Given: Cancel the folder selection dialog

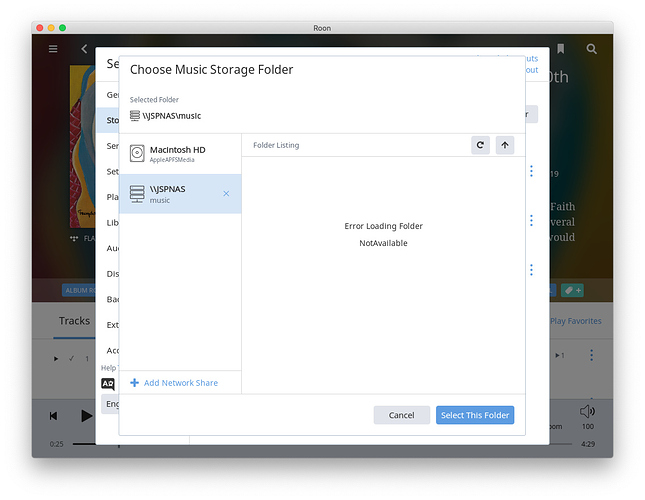Looking at the screenshot, I should pos(401,415).
